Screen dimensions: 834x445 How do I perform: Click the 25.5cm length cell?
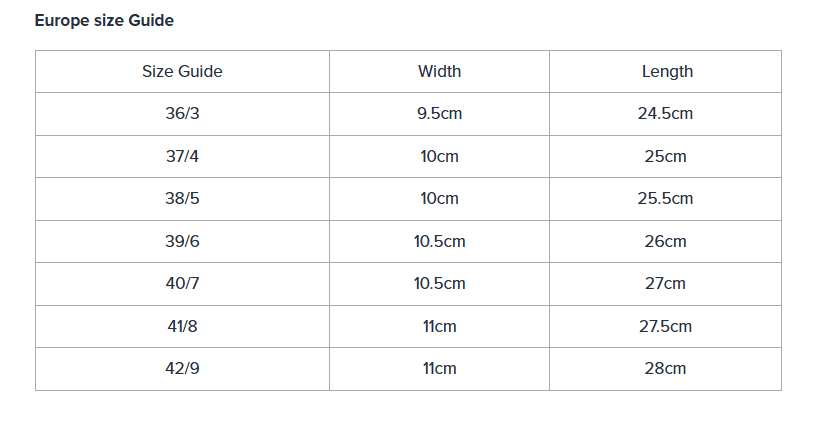pos(666,199)
